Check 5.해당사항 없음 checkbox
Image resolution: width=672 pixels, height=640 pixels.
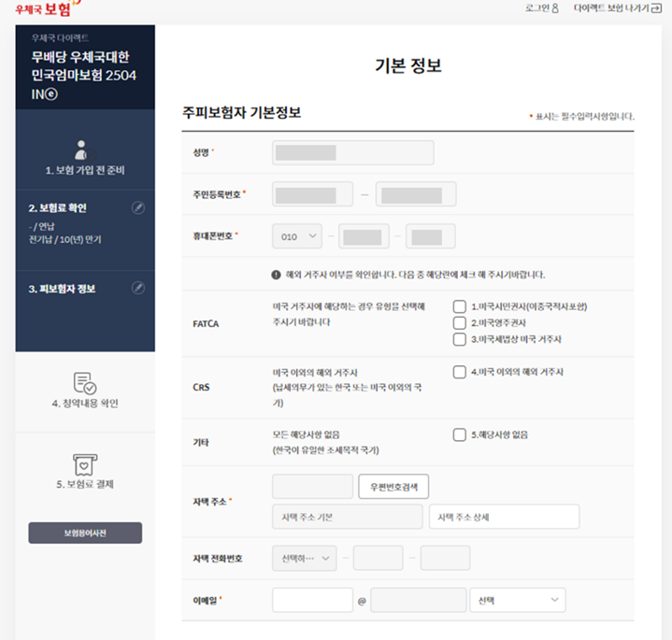click(460, 434)
